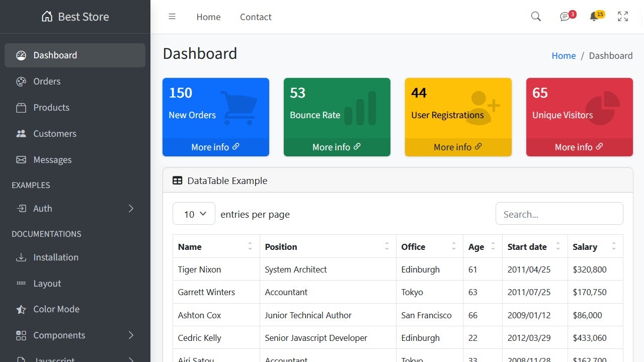
Task: Click the Junior Technical Author cell
Action: pos(328,315)
